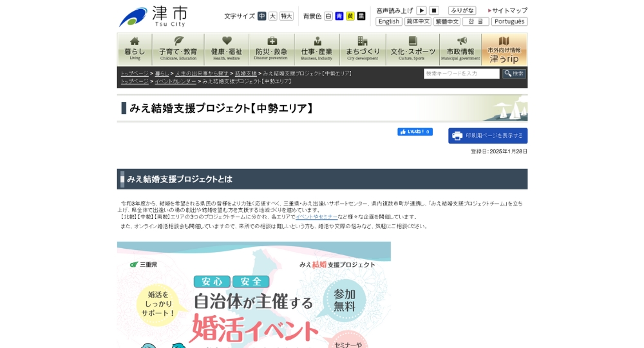Image resolution: width=644 pixels, height=348 pixels.
Task: Select the みえ結婚支援プロジェクトとは section heading
Action: coord(180,179)
